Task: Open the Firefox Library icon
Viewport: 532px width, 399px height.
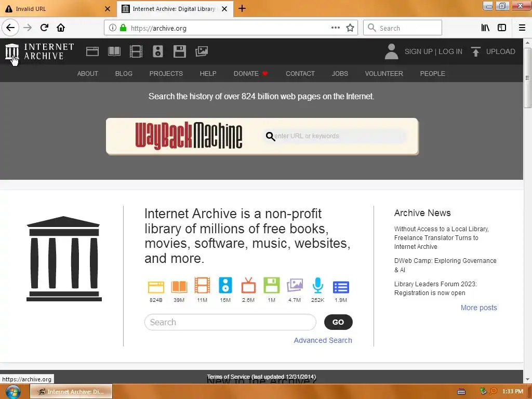Action: click(x=486, y=28)
